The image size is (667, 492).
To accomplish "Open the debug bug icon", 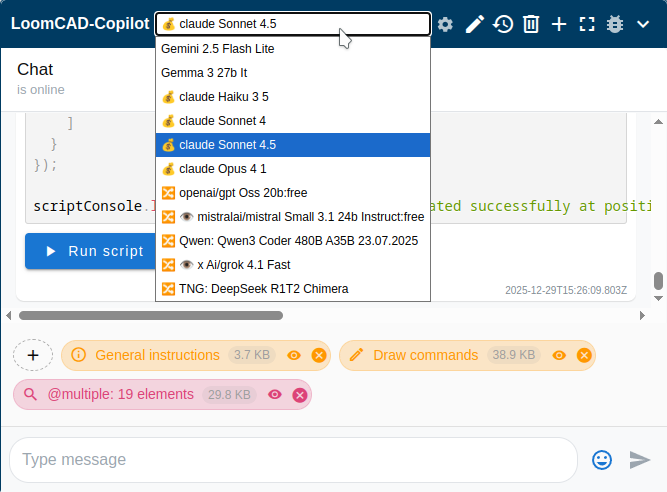I will 615,24.
